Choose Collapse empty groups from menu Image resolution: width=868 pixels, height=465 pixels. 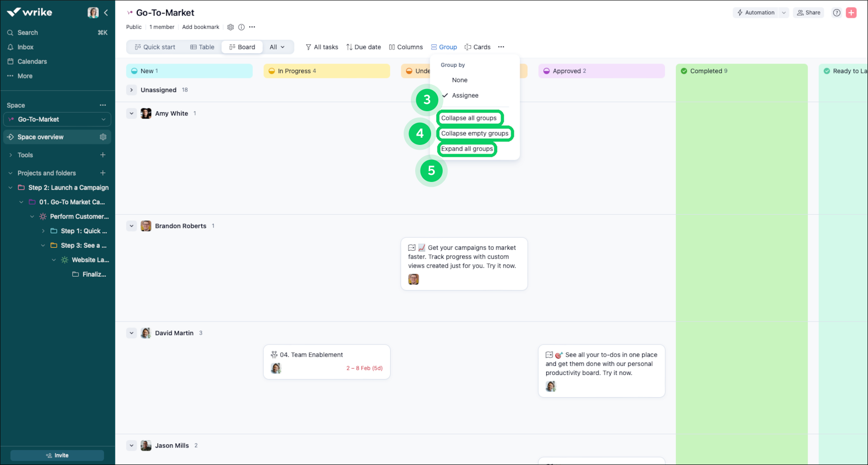pos(474,133)
